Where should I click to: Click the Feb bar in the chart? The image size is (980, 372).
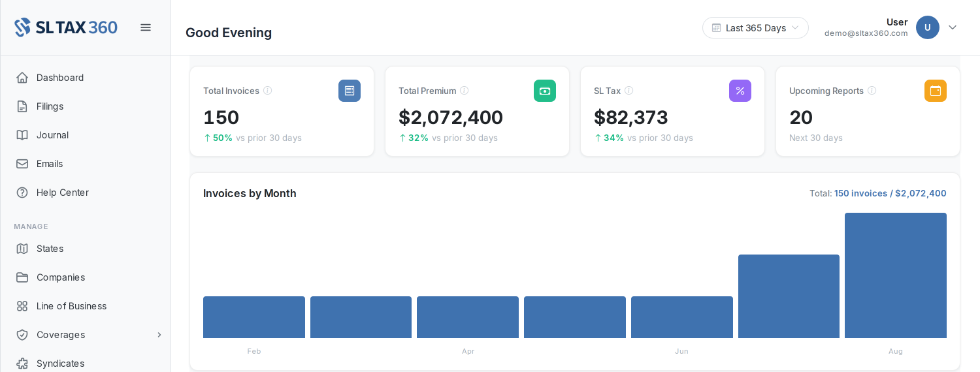(254, 317)
